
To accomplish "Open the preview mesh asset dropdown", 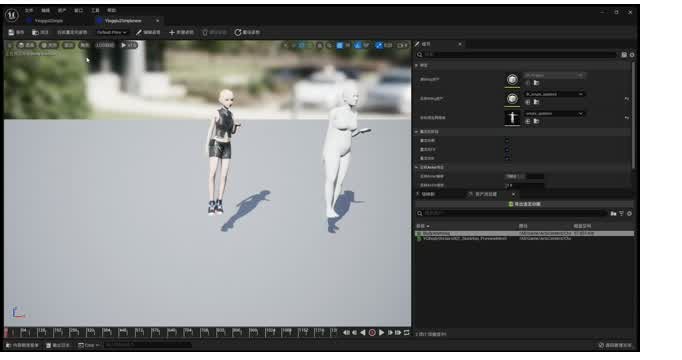I will coord(554,113).
